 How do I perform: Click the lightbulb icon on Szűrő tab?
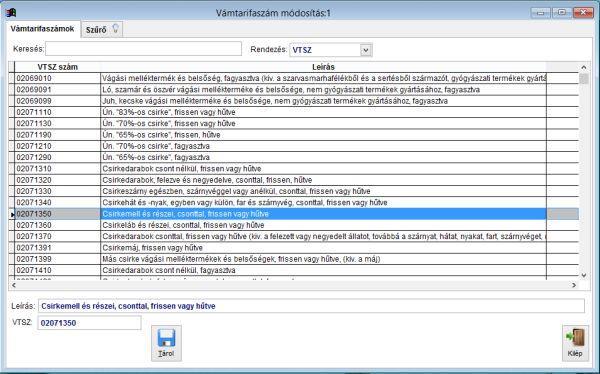tap(115, 29)
